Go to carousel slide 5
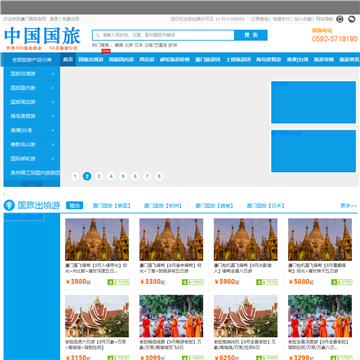Screen dimensions: 360x360 [123, 176]
